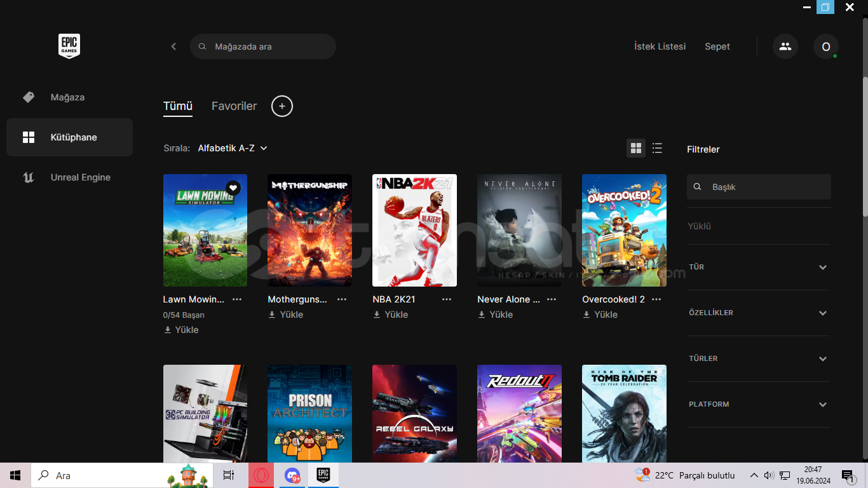Click the Epic Games logo icon
Screen dimensions: 868x488
(x=69, y=46)
